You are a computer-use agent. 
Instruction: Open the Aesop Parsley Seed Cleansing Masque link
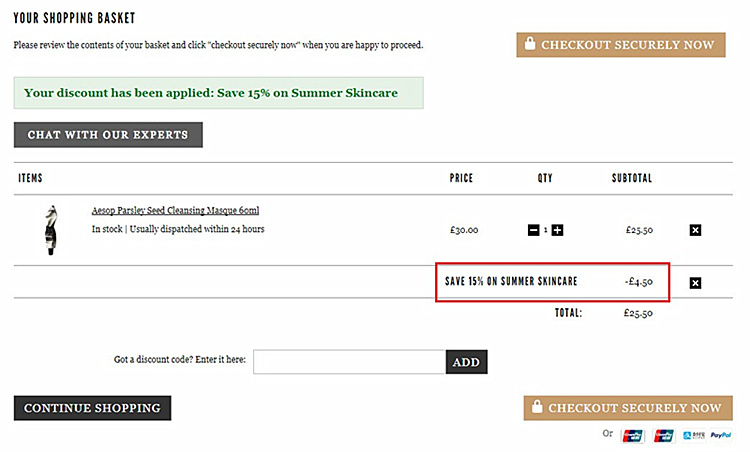(x=175, y=210)
